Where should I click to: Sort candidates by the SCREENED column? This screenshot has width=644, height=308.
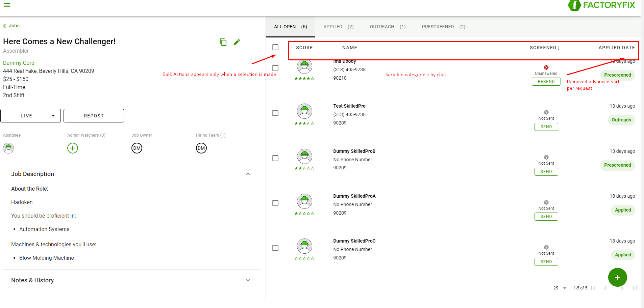[x=544, y=48]
